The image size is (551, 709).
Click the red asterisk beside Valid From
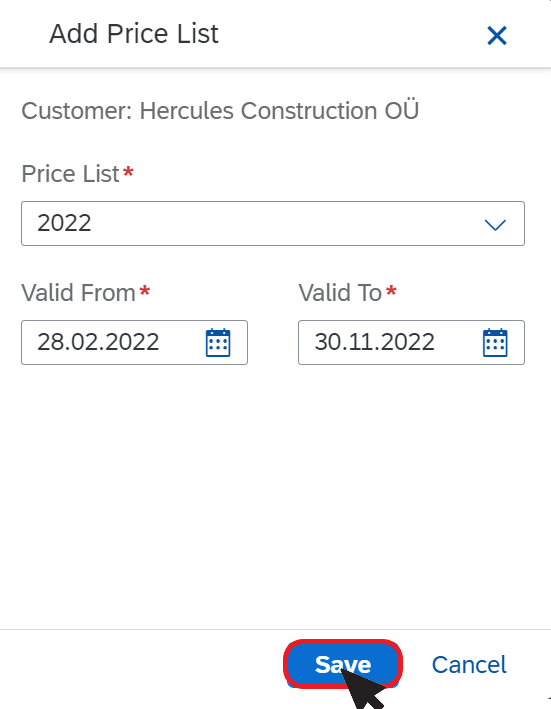tap(144, 290)
